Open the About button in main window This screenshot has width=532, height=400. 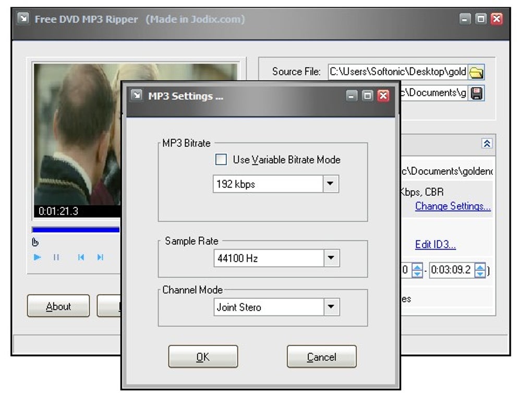point(58,306)
